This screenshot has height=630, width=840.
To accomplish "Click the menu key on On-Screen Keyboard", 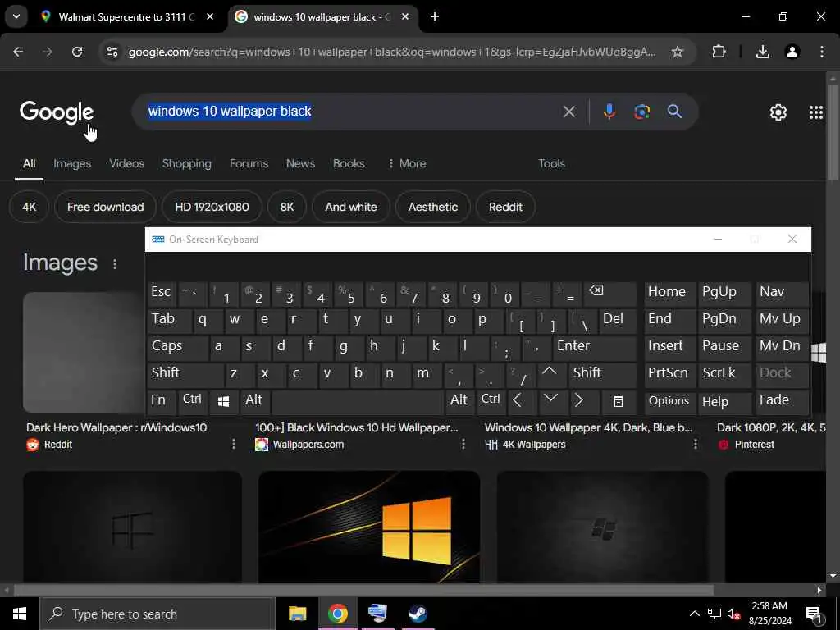I will 618,401.
